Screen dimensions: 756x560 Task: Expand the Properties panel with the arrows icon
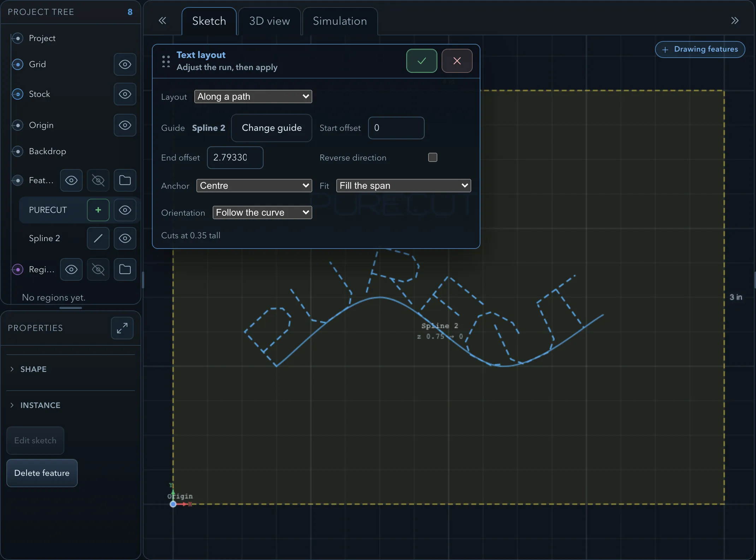tap(122, 328)
